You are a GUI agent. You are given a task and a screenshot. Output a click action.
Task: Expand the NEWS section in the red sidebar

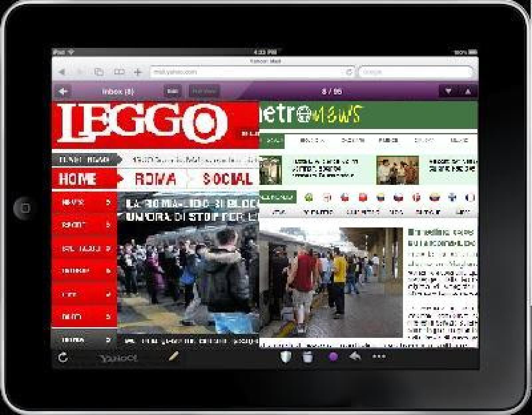tap(84, 202)
